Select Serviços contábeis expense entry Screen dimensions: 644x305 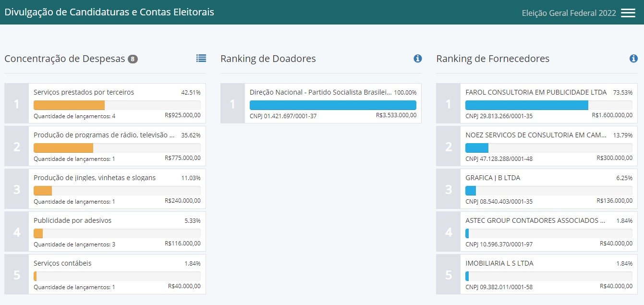tap(62, 263)
